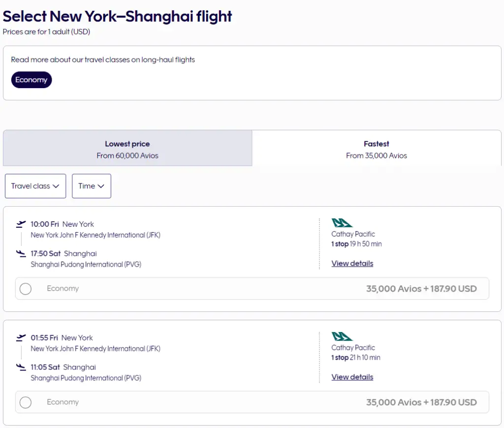Click the Economy travel class pill
The image size is (504, 428).
click(31, 80)
